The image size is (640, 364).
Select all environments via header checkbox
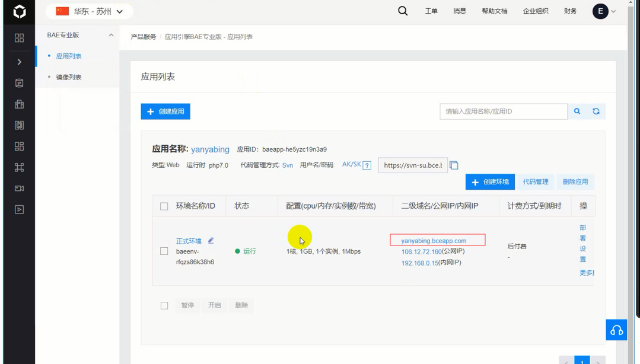[165, 206]
